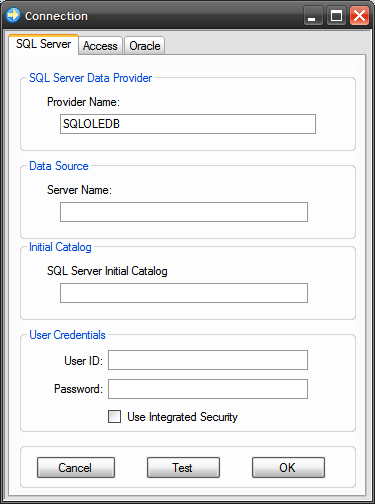
Task: Switch to the Access tab
Action: (100, 46)
